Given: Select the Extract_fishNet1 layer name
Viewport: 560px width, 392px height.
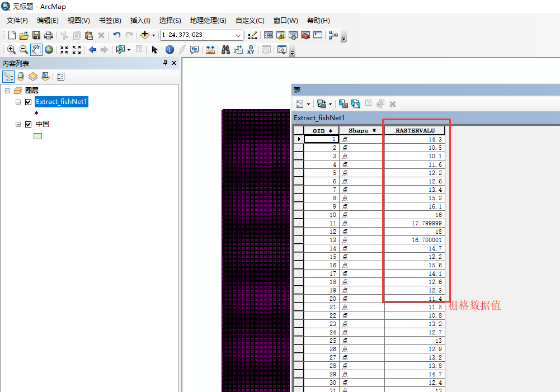Looking at the screenshot, I should 62,102.
